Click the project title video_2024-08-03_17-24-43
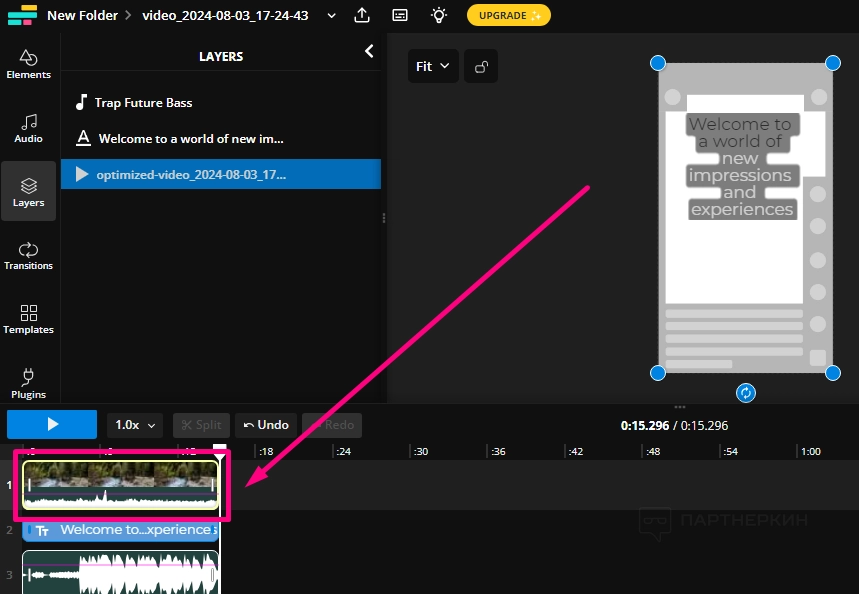Screen dimensions: 859x594 point(225,15)
